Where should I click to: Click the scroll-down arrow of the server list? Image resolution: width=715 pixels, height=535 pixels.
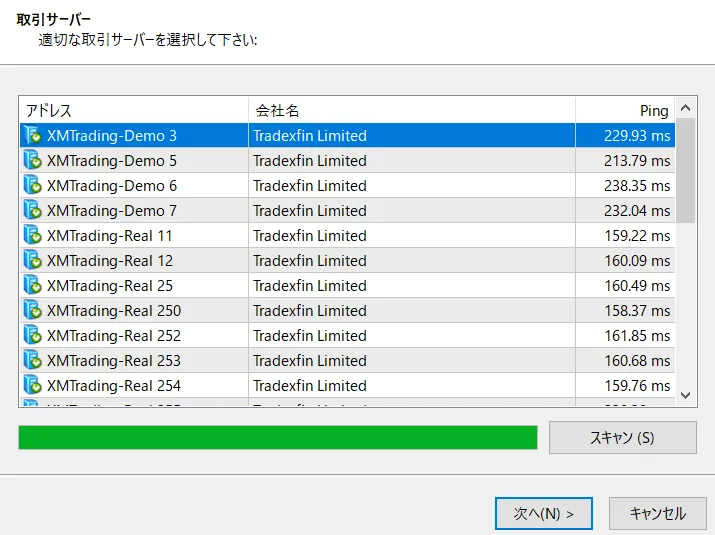[685, 395]
